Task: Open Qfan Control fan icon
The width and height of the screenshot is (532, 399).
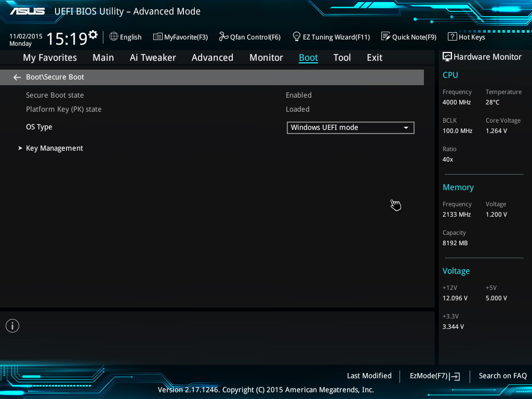Action: point(223,37)
